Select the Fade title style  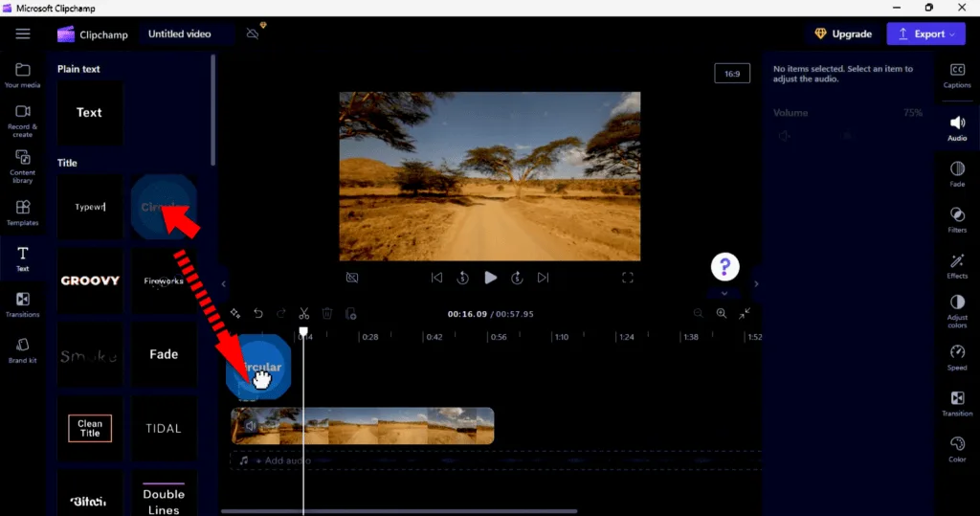(x=164, y=354)
